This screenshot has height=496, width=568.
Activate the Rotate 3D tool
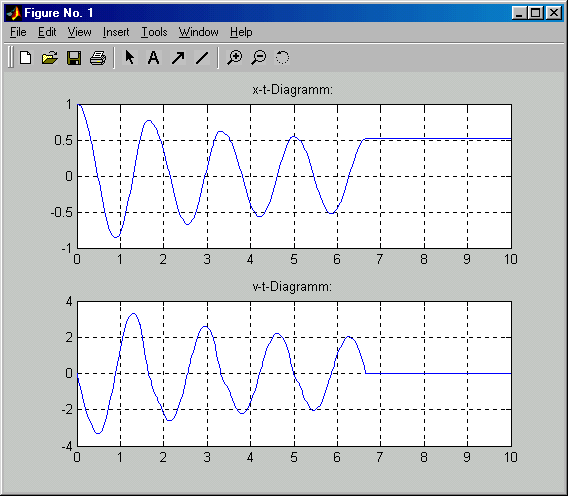pos(283,58)
